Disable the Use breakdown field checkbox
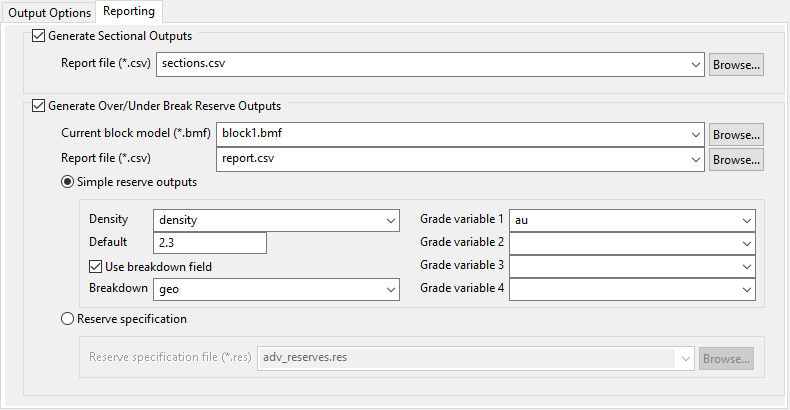790x410 pixels. 97,267
